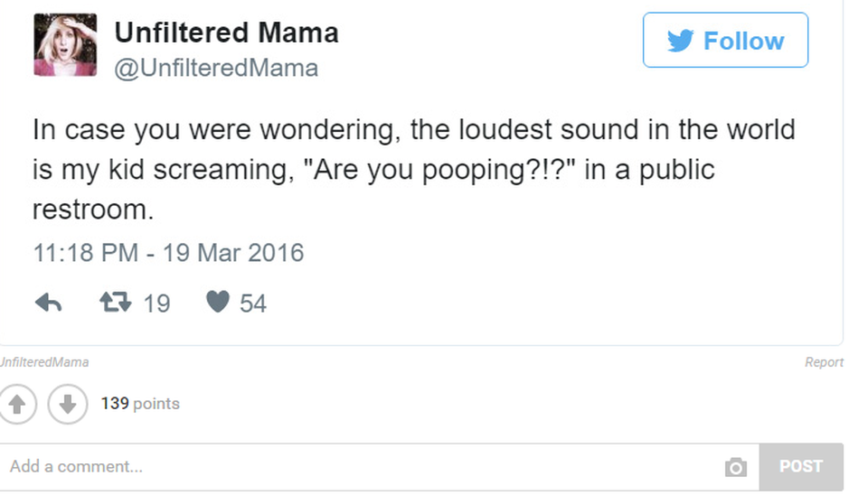Screen dimensions: 868x495
Task: Click the tweet text about the loudest sound
Action: point(413,170)
